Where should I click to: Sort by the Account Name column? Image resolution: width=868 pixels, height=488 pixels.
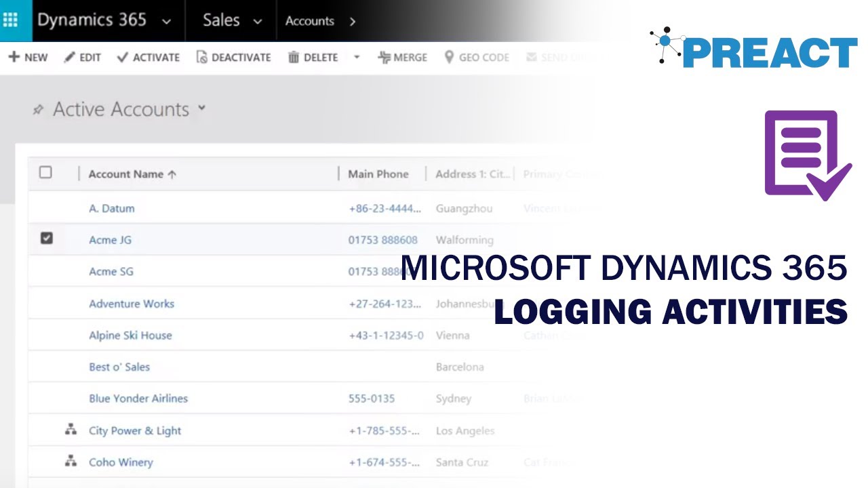tap(126, 174)
